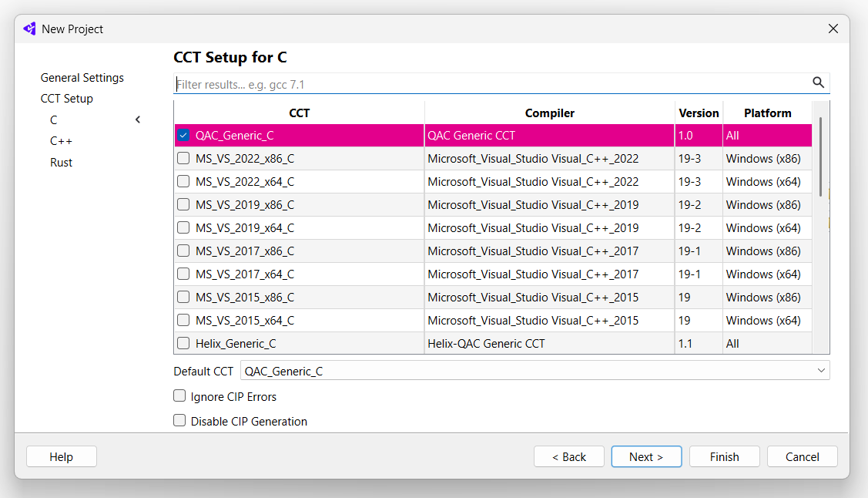Image resolution: width=868 pixels, height=498 pixels.
Task: Click the chevron beside C in sidebar
Action: (138, 119)
